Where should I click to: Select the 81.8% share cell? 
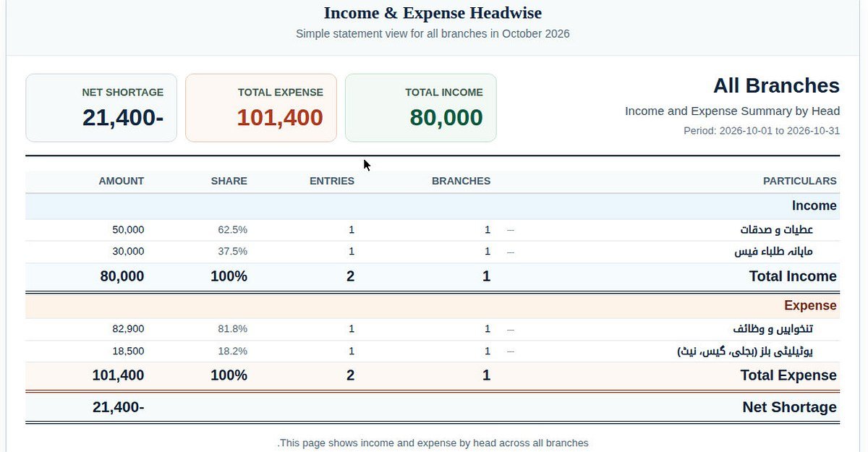click(232, 329)
